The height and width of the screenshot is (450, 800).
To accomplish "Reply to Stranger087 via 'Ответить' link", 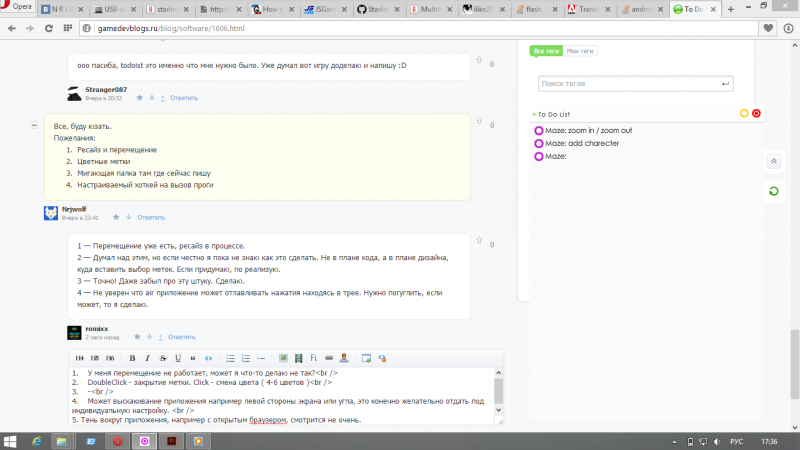I will coord(184,98).
